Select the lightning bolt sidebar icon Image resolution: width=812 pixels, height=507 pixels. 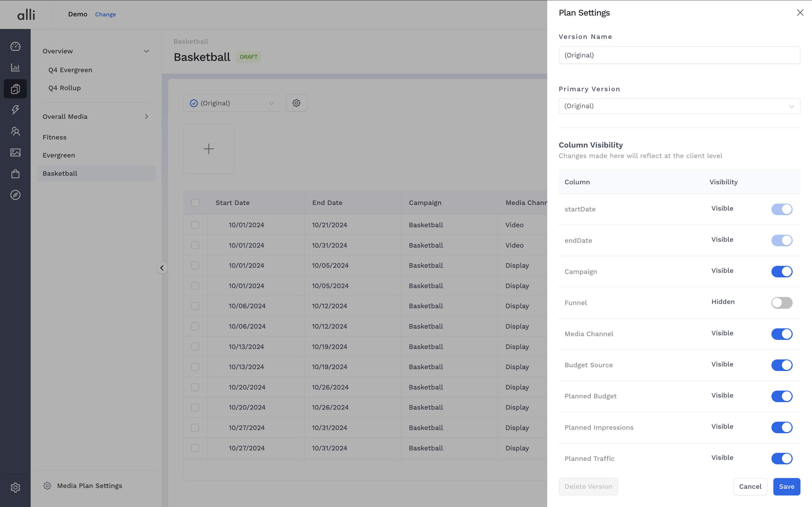(x=15, y=110)
